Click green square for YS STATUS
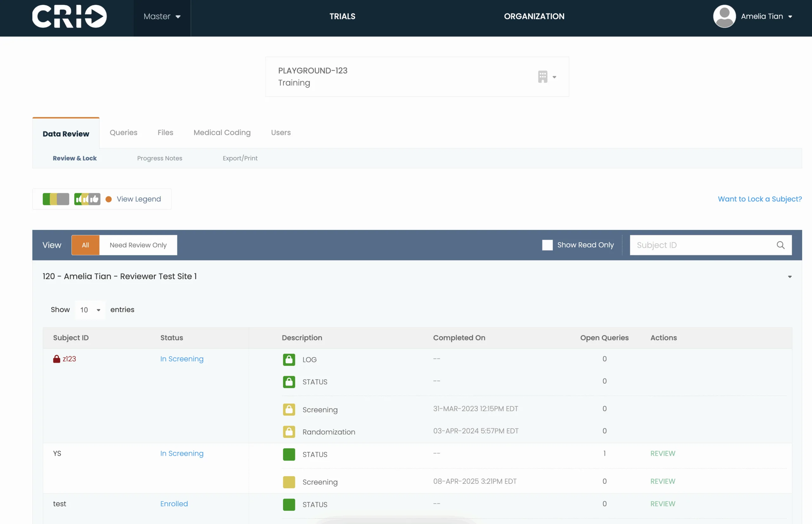 [289, 454]
